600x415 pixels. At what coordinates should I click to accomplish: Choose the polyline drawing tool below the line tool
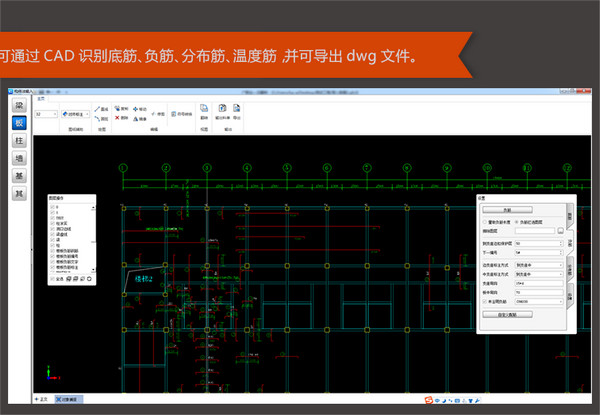(x=101, y=119)
